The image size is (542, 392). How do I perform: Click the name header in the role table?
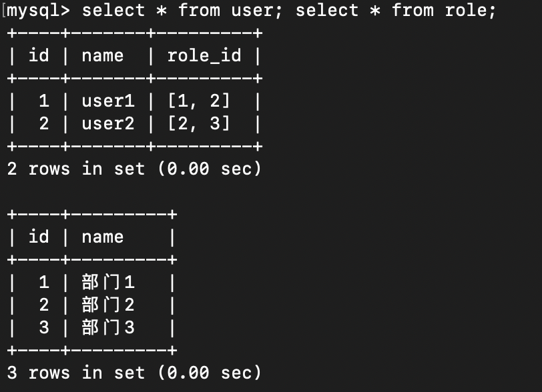point(102,237)
